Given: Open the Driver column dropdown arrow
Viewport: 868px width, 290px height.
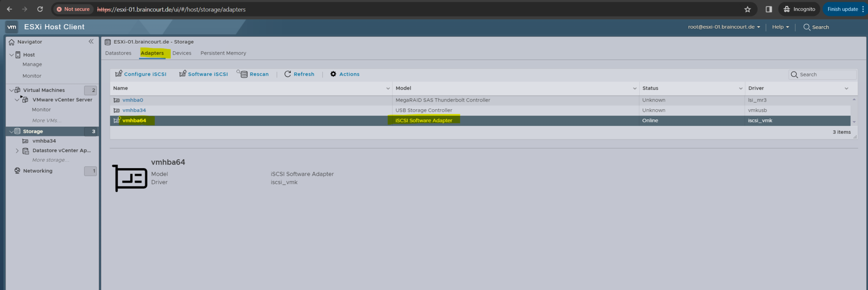Looking at the screenshot, I should point(846,88).
